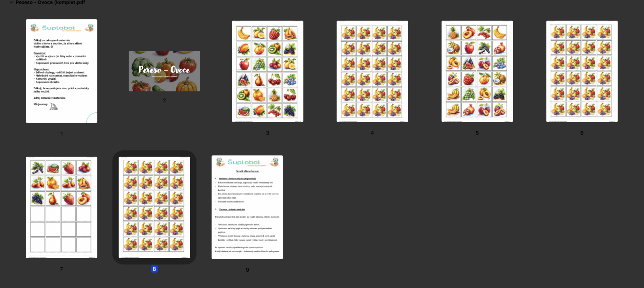Click the page number 5 label
This screenshot has width=644, height=288.
(x=477, y=133)
